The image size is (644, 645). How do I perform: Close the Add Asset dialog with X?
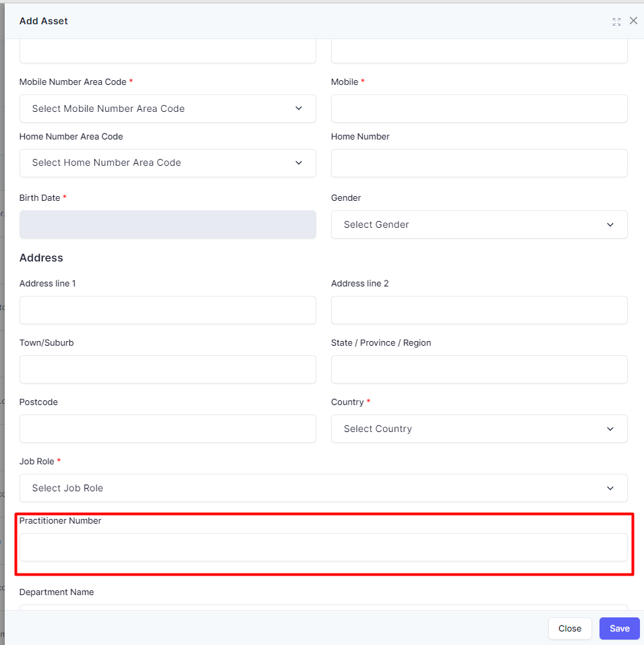633,21
